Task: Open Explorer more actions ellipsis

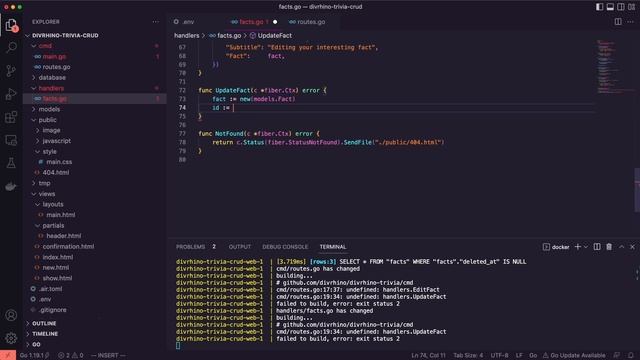Action: tap(156, 22)
